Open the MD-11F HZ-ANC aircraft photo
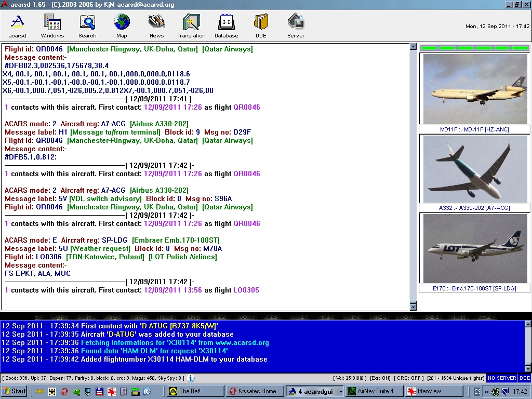 pyautogui.click(x=475, y=89)
